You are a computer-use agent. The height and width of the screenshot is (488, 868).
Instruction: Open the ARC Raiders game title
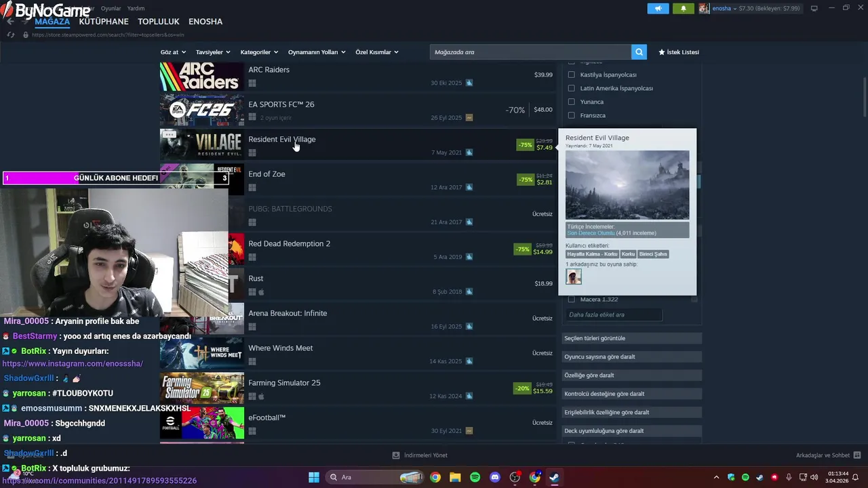click(x=269, y=70)
